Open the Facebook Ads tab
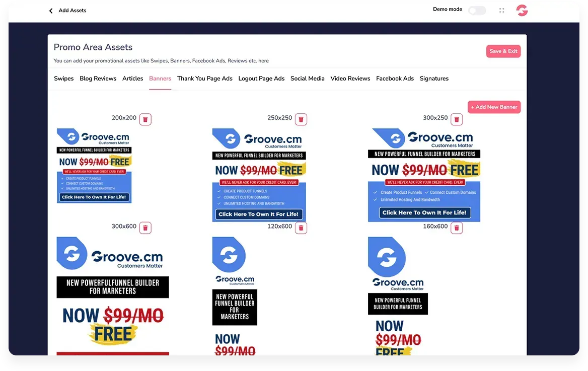This screenshot has width=588, height=371. point(395,79)
